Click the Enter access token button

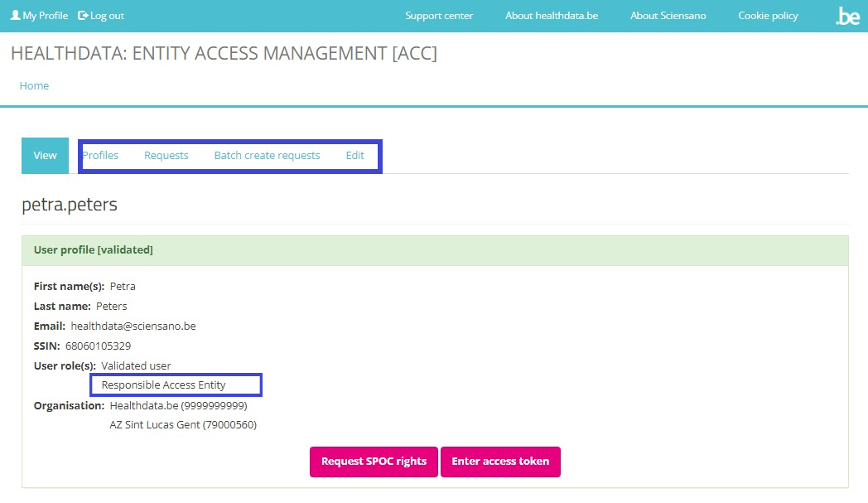click(x=500, y=462)
